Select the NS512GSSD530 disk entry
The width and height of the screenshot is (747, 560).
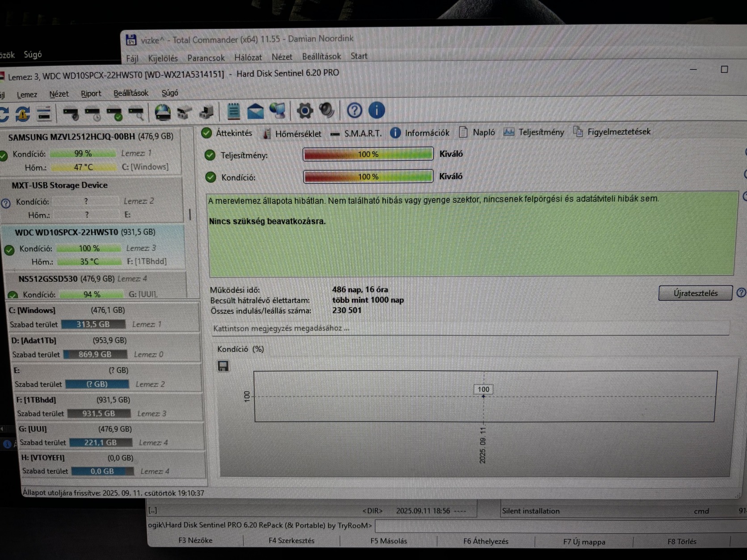pyautogui.click(x=96, y=285)
